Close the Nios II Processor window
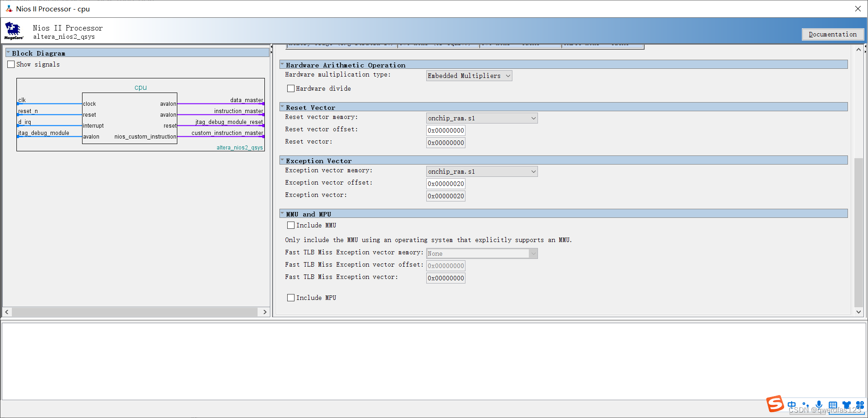Viewport: 868px width, 418px height. [x=858, y=9]
